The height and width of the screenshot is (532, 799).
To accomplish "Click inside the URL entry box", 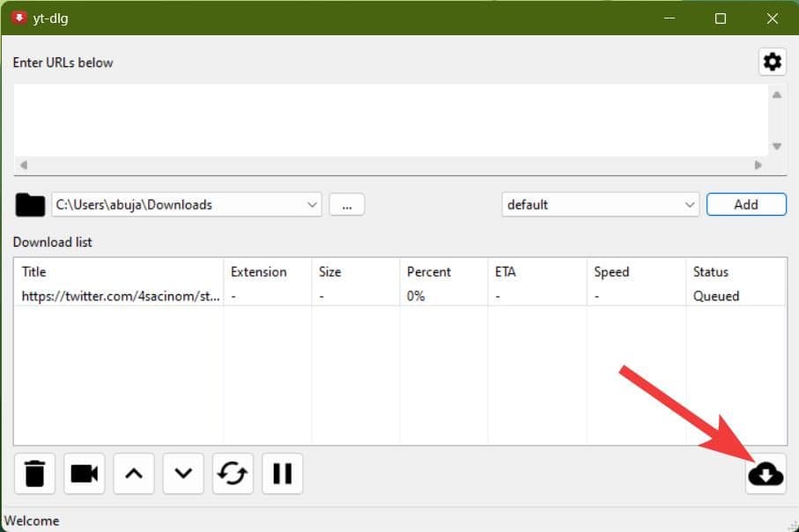I will [x=388, y=120].
